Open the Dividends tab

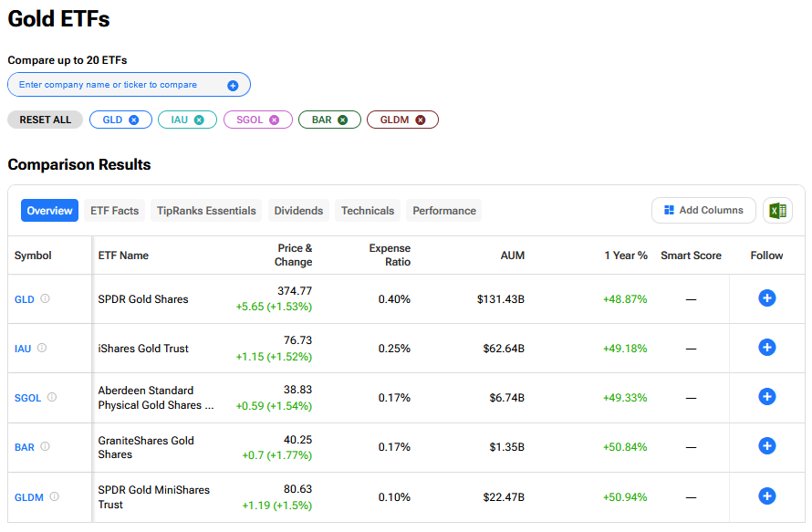coord(298,211)
